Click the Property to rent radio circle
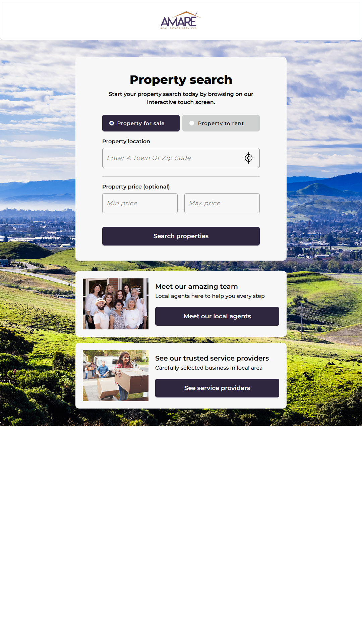 coord(192,123)
